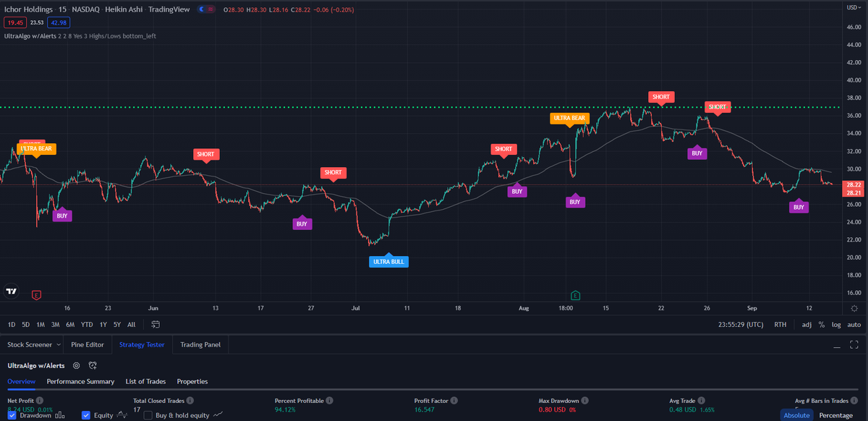The width and height of the screenshot is (868, 421).
Task: Open timezone menu showing 23:55:29 (UTC)
Action: click(741, 325)
